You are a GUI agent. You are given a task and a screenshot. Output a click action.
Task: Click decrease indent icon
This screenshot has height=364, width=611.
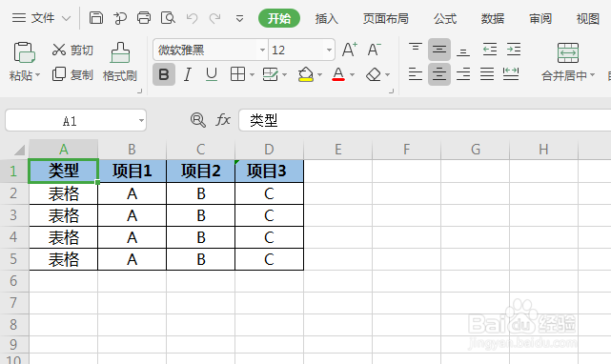click(x=490, y=50)
